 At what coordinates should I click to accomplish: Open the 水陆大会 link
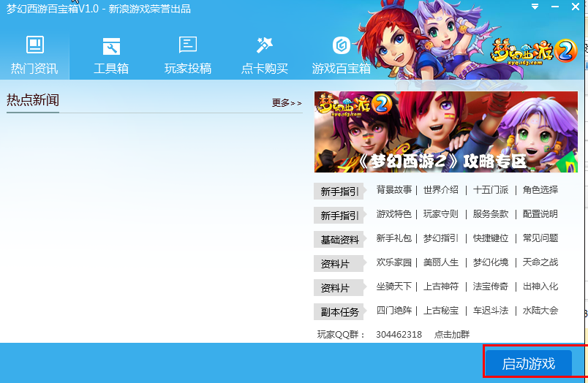pos(540,311)
